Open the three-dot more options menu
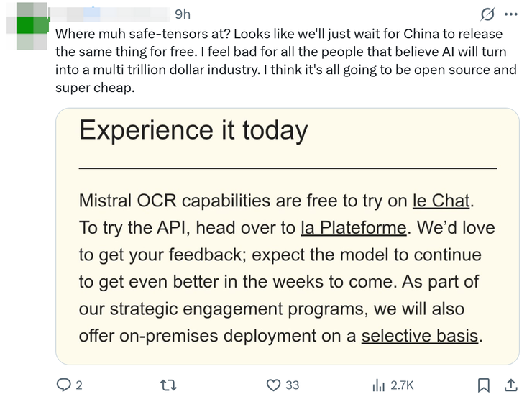The height and width of the screenshot is (402, 532). coord(510,14)
